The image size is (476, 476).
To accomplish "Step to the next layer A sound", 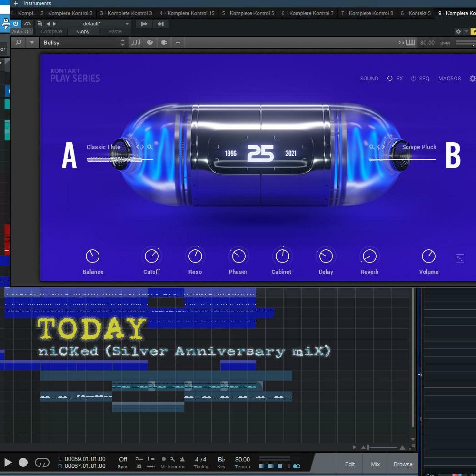I will [143, 147].
